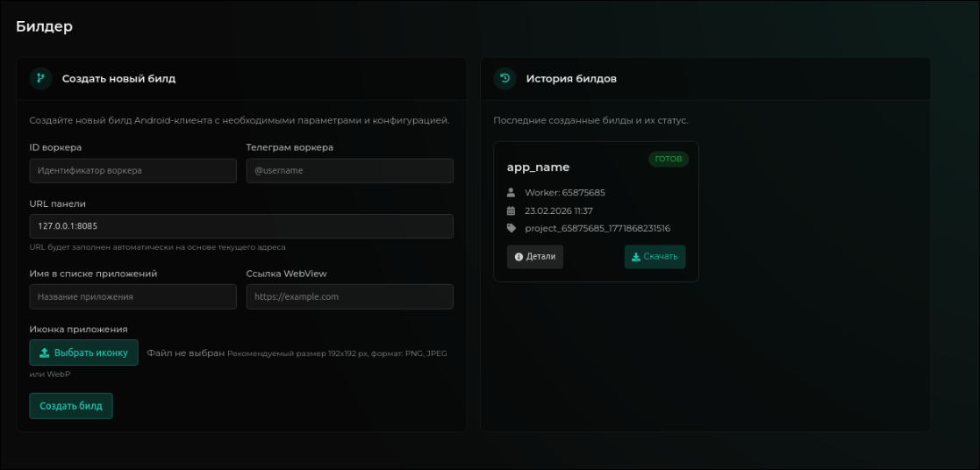Focus the Ссылка WebView input field
The height and width of the screenshot is (470, 980).
349,296
